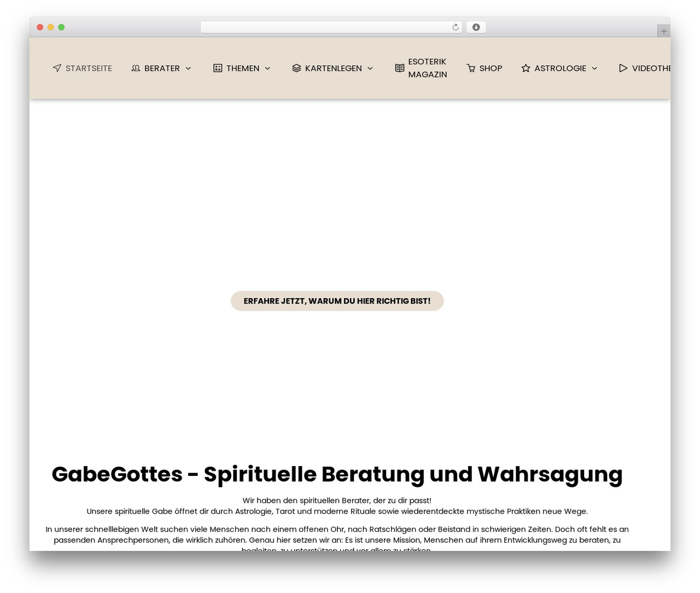The width and height of the screenshot is (700, 593).
Task: Close the window with the red button
Action: (x=40, y=27)
